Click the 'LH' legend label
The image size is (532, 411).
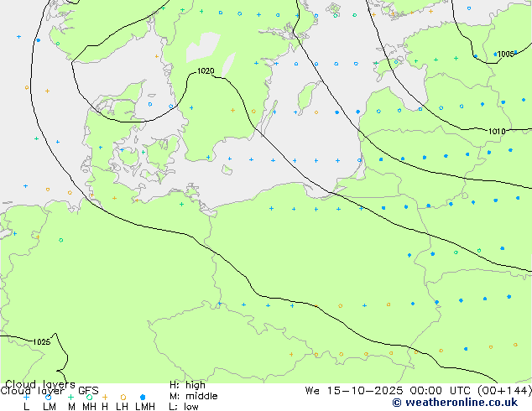123,407
